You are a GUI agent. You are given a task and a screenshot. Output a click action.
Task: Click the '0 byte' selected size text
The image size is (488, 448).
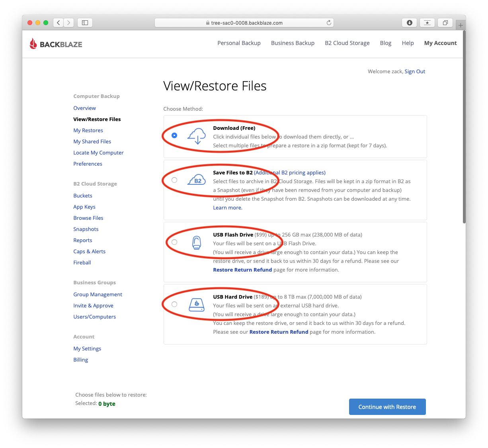click(107, 403)
